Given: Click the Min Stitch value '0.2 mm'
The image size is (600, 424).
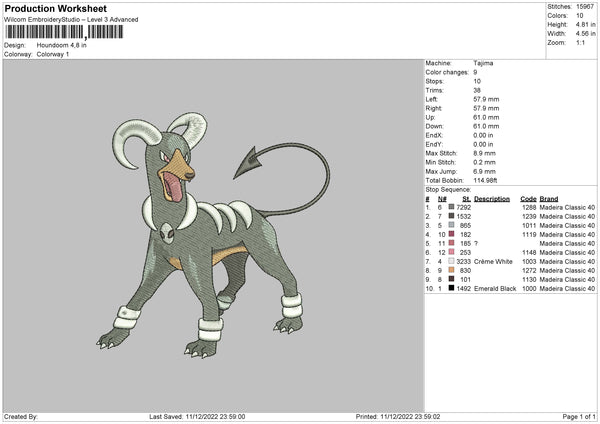Looking at the screenshot, I should point(484,162).
